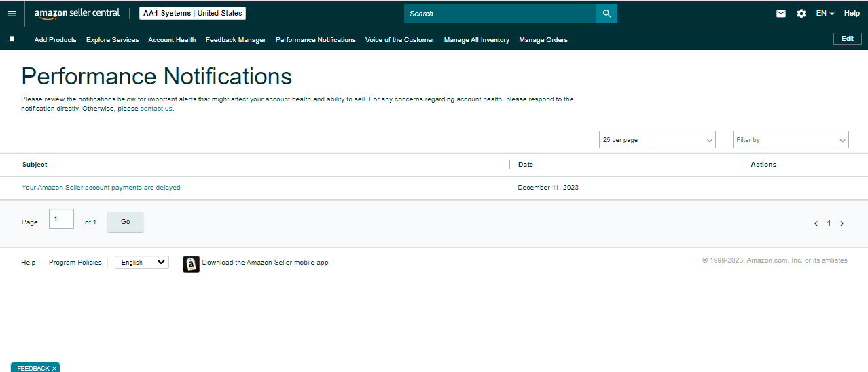Click the Subject column header

pos(35,165)
